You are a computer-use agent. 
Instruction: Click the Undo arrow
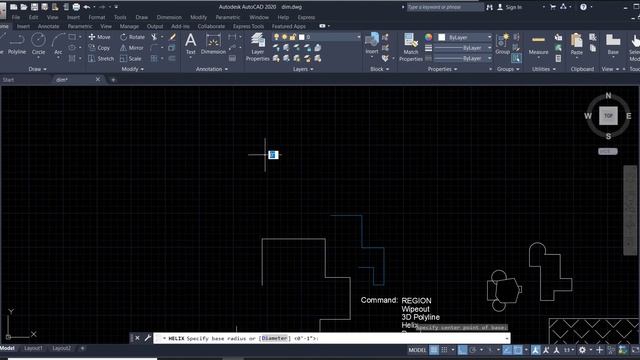[x=87, y=7]
